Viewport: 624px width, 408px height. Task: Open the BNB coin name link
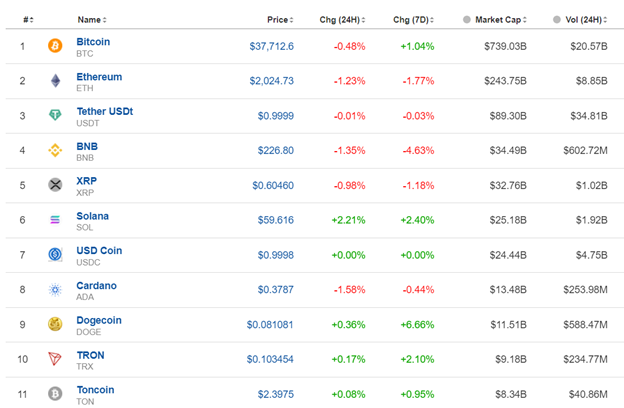click(x=87, y=146)
